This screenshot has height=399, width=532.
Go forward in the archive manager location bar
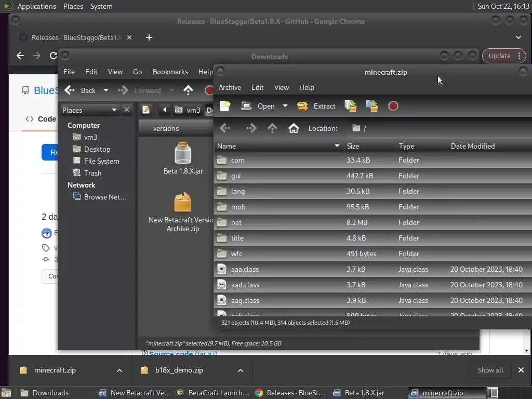tap(251, 128)
